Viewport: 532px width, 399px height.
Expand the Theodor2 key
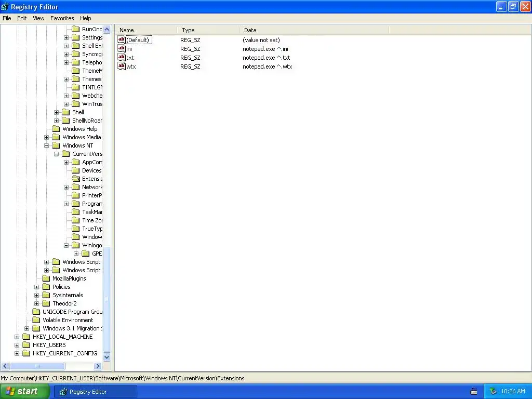pyautogui.click(x=37, y=303)
